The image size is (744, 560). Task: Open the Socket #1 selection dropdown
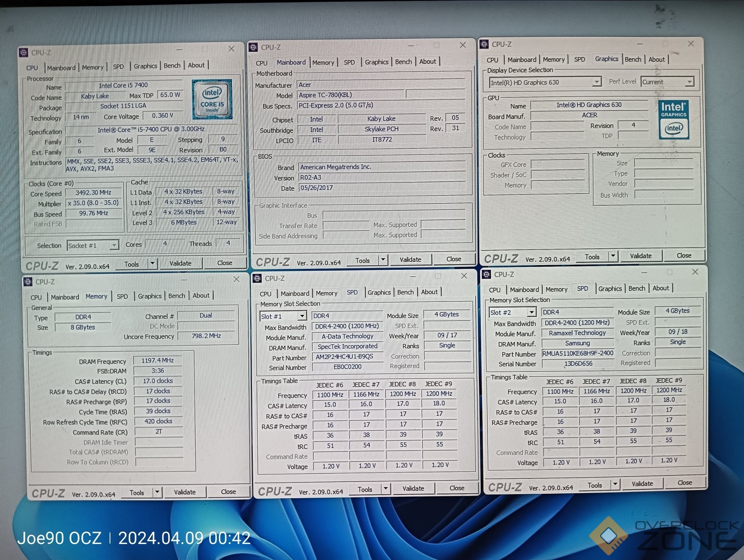click(x=114, y=245)
